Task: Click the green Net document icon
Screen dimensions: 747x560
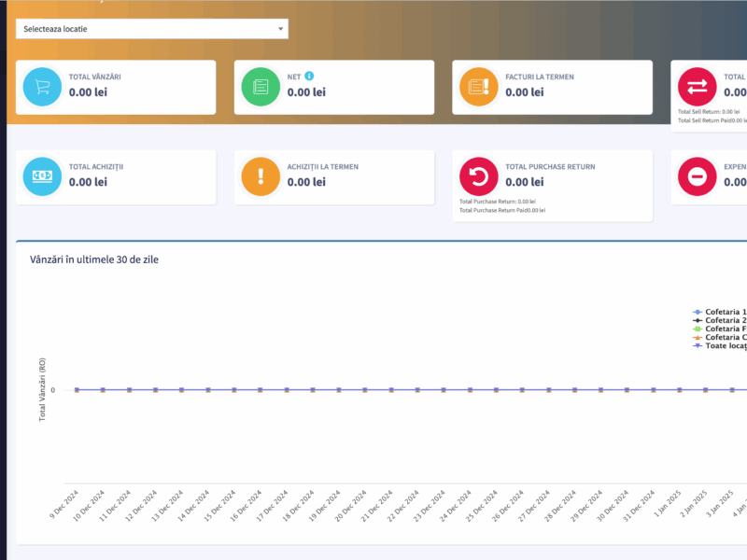Action: (261, 87)
